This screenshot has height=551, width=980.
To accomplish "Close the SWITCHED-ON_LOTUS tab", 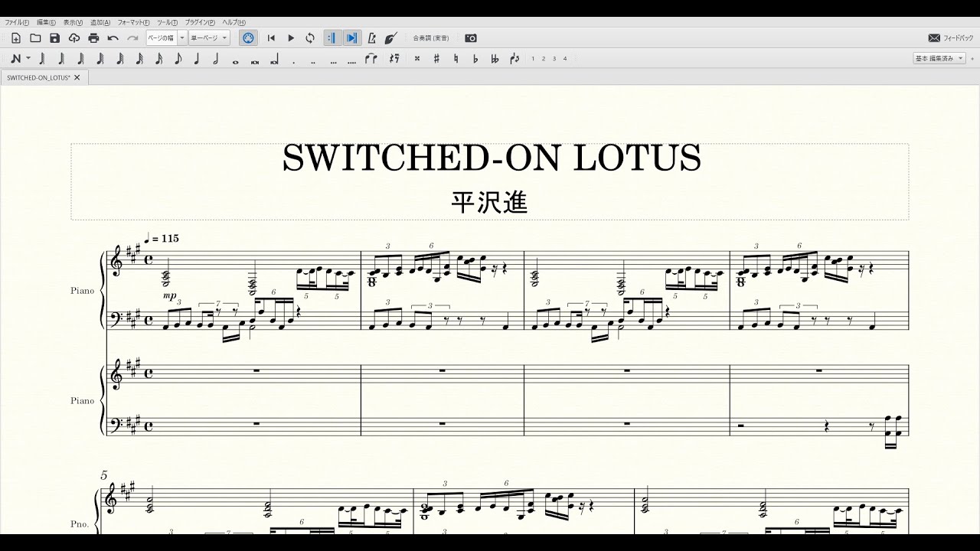I will (x=77, y=77).
